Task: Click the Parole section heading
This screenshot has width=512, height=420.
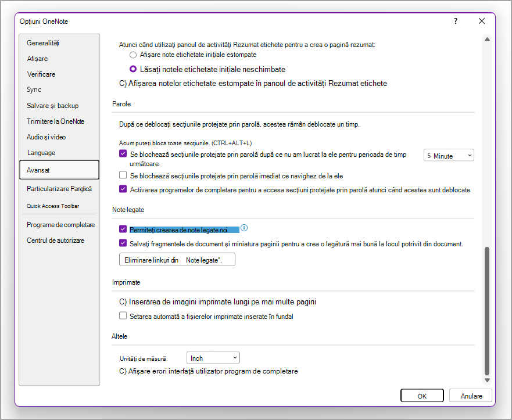Action: (121, 104)
